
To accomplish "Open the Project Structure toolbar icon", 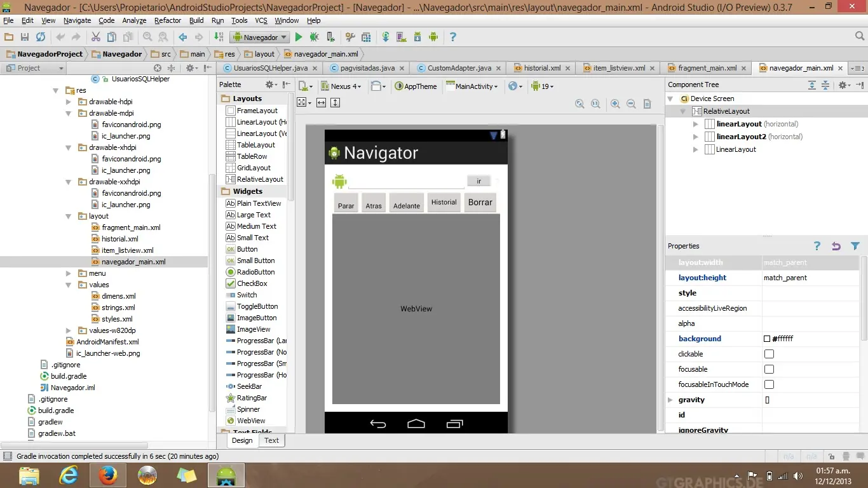I will click(366, 37).
